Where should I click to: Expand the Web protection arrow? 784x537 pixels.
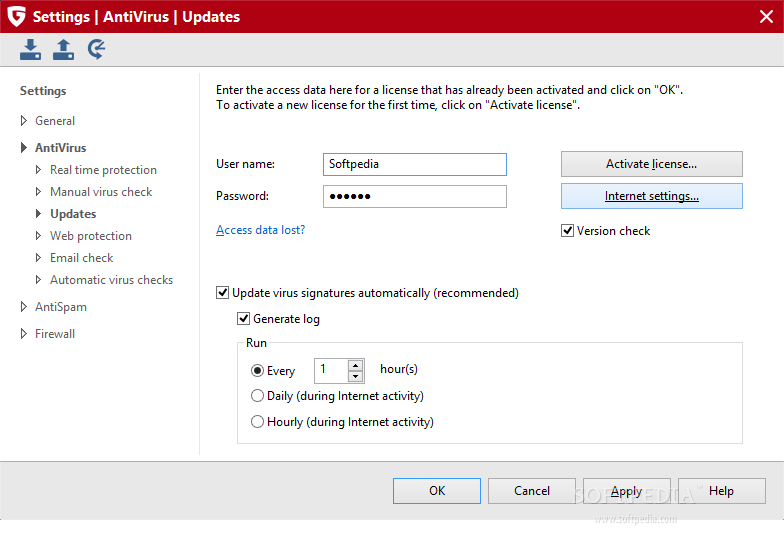click(38, 236)
